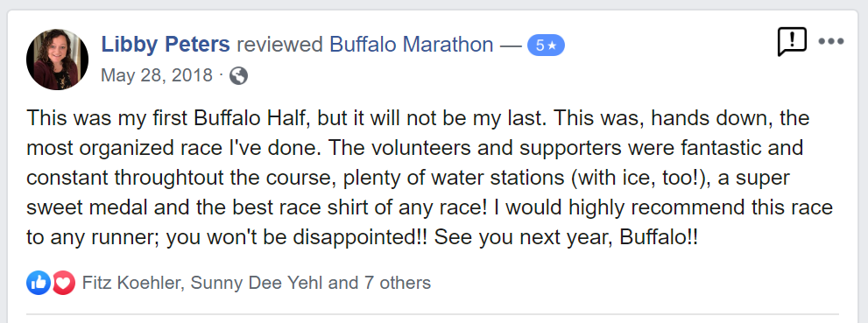Click the text 'See you next year, Buffalo!!'
868x323 pixels.
(x=566, y=238)
